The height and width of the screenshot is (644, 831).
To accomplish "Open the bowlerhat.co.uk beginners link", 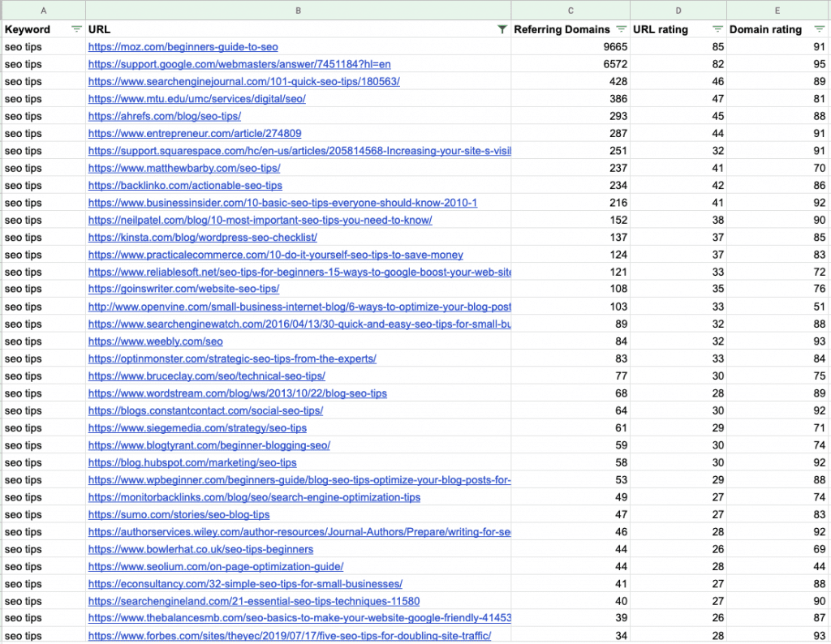I will (x=200, y=549).
